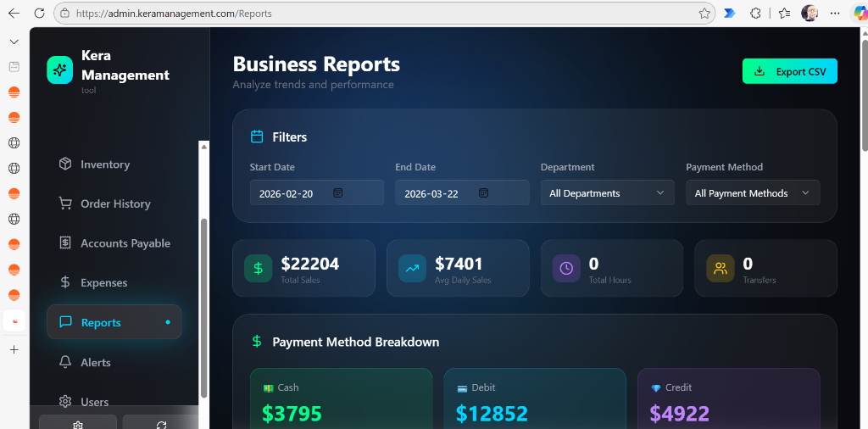Export the report with Export CSV
Image resolution: width=868 pixels, height=429 pixels.
coord(789,71)
